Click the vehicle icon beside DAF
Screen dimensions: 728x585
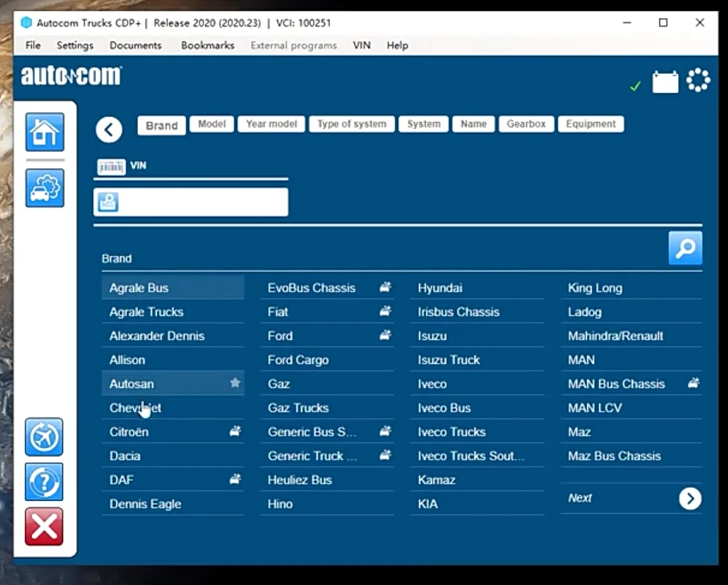coord(235,479)
